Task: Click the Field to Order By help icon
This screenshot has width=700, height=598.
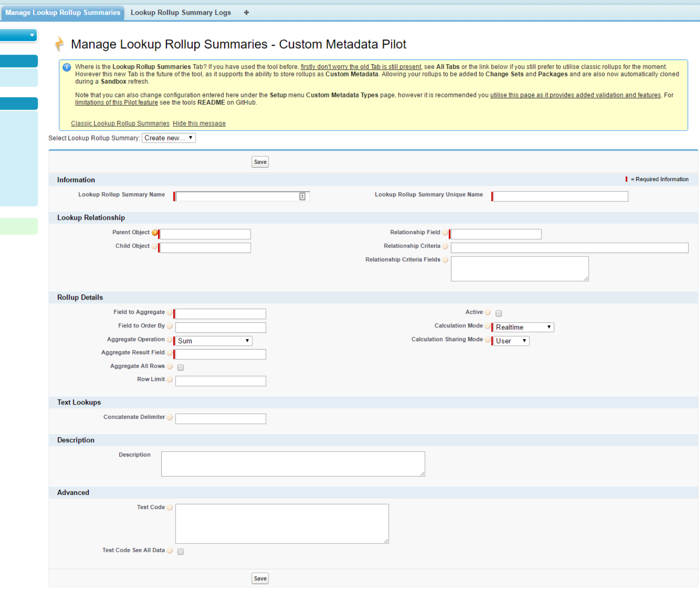Action: click(x=170, y=326)
